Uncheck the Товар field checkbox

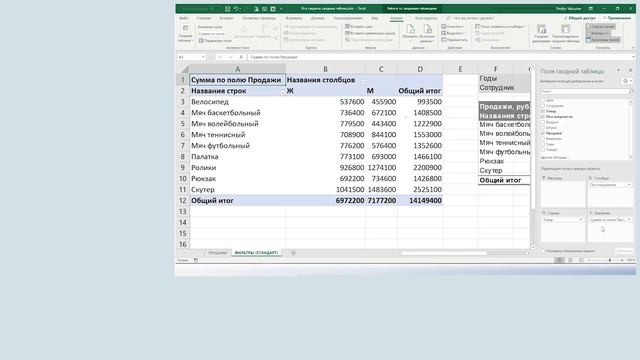tap(543, 111)
